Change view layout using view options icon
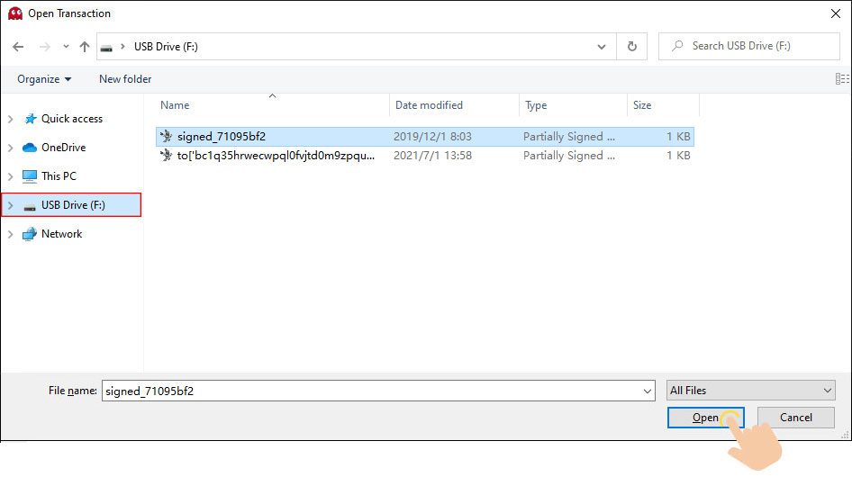Image resolution: width=852 pixels, height=504 pixels. (x=841, y=79)
